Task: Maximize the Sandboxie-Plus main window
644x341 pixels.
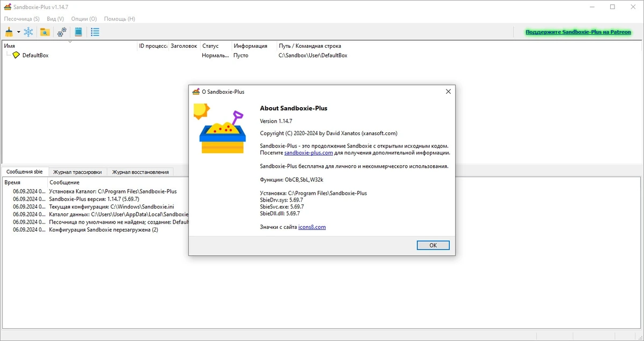Action: point(612,6)
